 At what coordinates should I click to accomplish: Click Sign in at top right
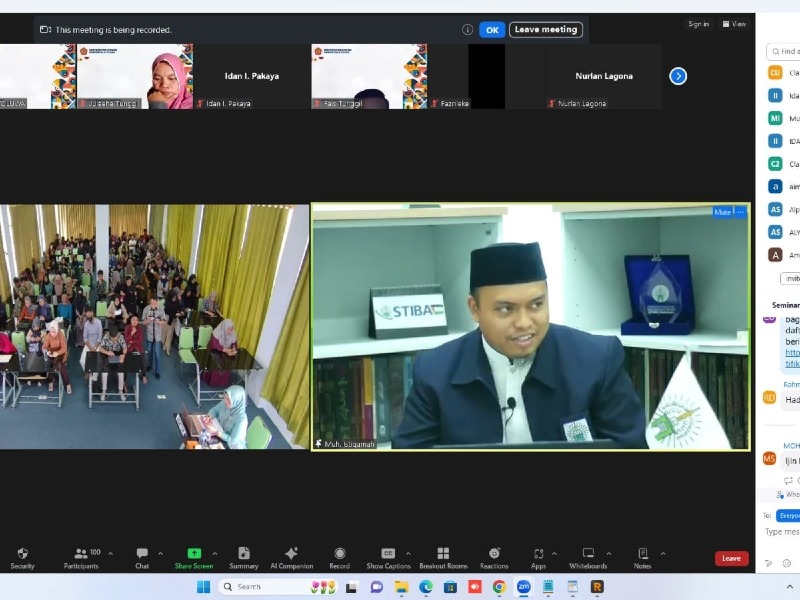(698, 24)
